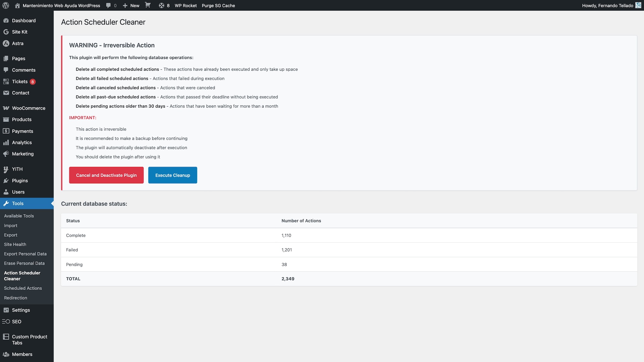Open WooCommerce from the sidebar
The image size is (644, 362).
click(x=29, y=108)
